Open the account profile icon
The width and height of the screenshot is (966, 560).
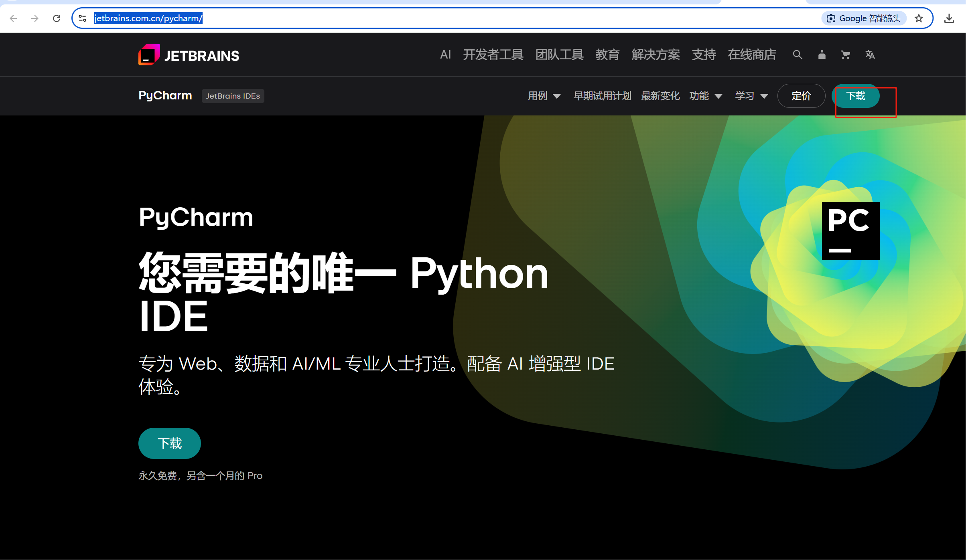pyautogui.click(x=822, y=55)
